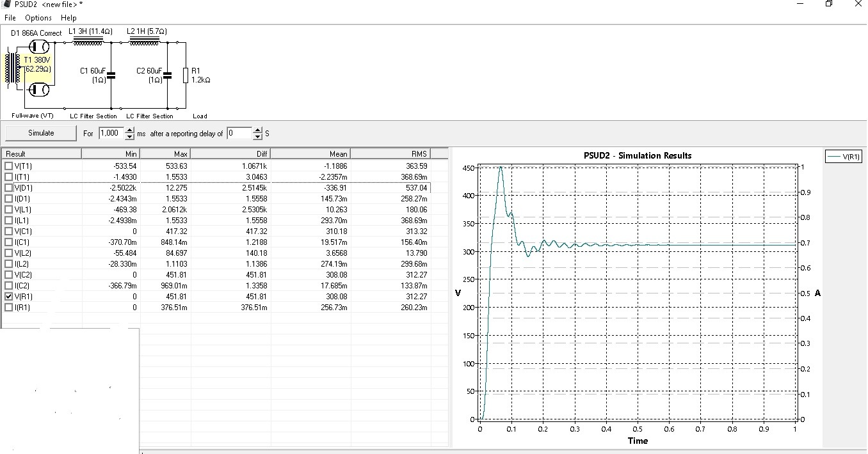
Task: Click V(D1) RMS value 537.04
Action: (416, 188)
